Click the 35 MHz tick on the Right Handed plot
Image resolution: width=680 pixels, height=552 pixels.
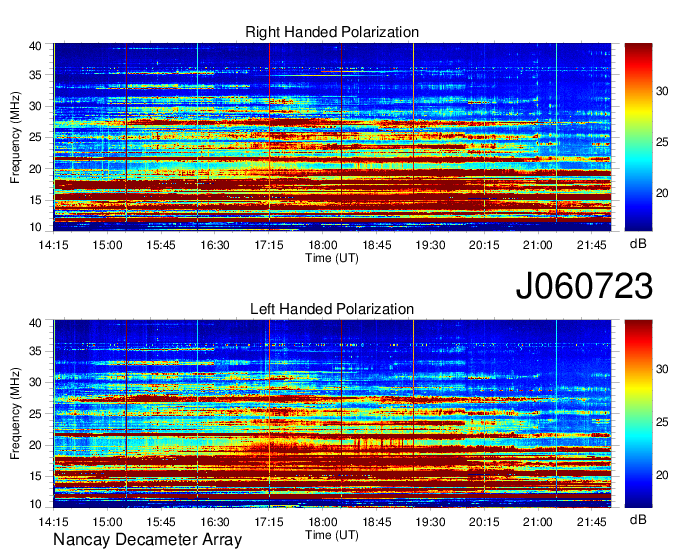tap(35, 75)
